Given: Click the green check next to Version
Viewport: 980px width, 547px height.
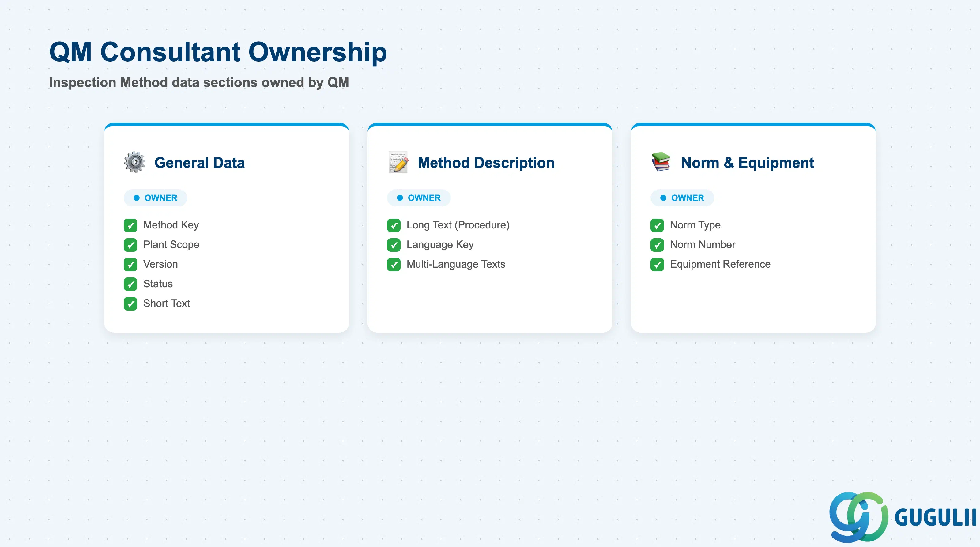Looking at the screenshot, I should pyautogui.click(x=130, y=265).
